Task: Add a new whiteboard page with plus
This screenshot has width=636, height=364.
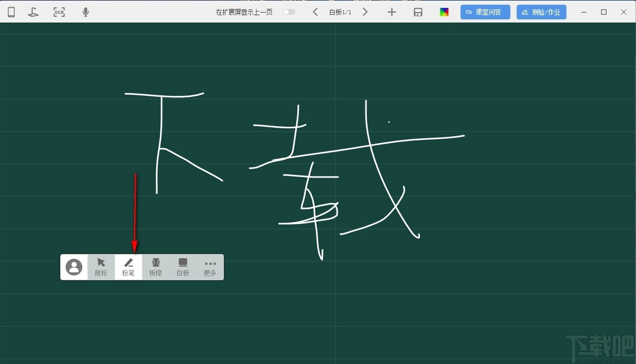Action: (392, 11)
